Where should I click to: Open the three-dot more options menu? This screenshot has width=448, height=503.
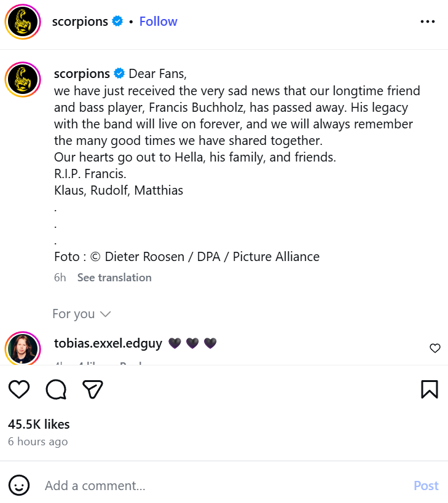428,21
